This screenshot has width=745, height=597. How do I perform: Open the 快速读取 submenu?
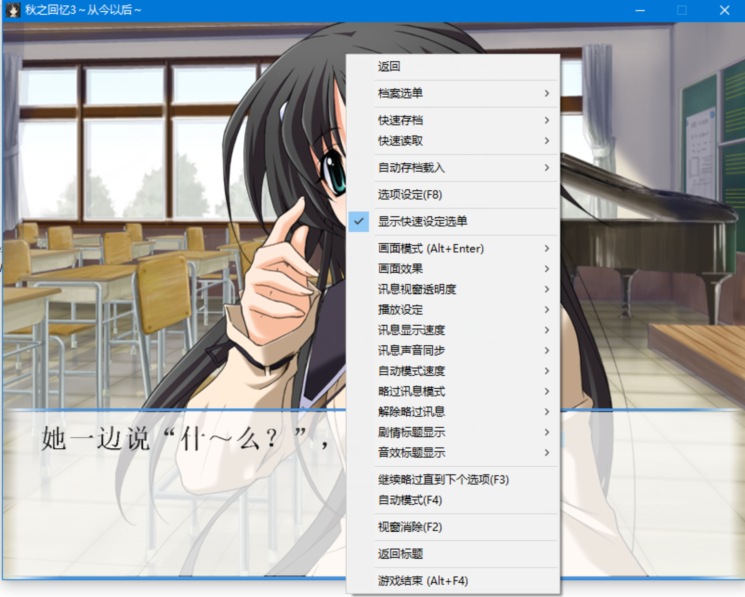[453, 141]
